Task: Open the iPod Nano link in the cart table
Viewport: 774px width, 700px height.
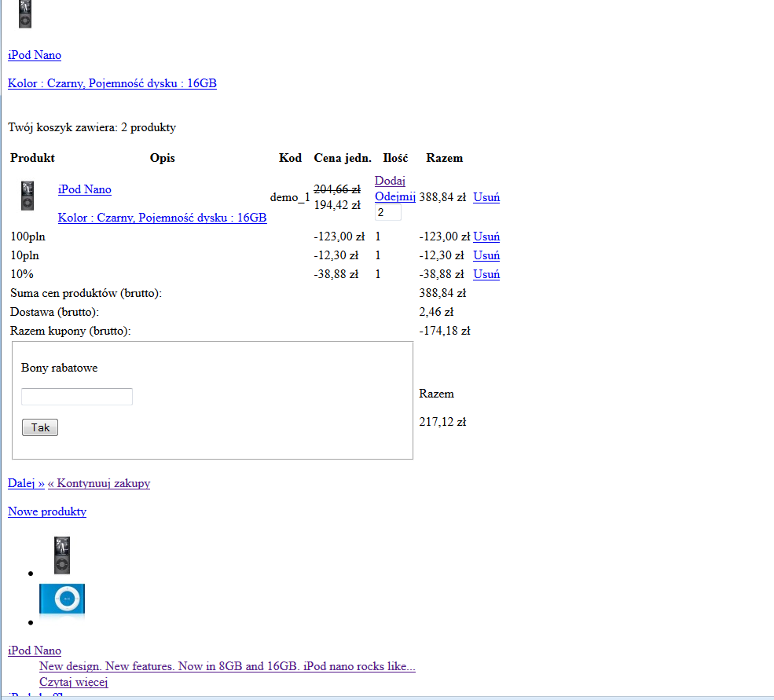Action: tap(84, 189)
